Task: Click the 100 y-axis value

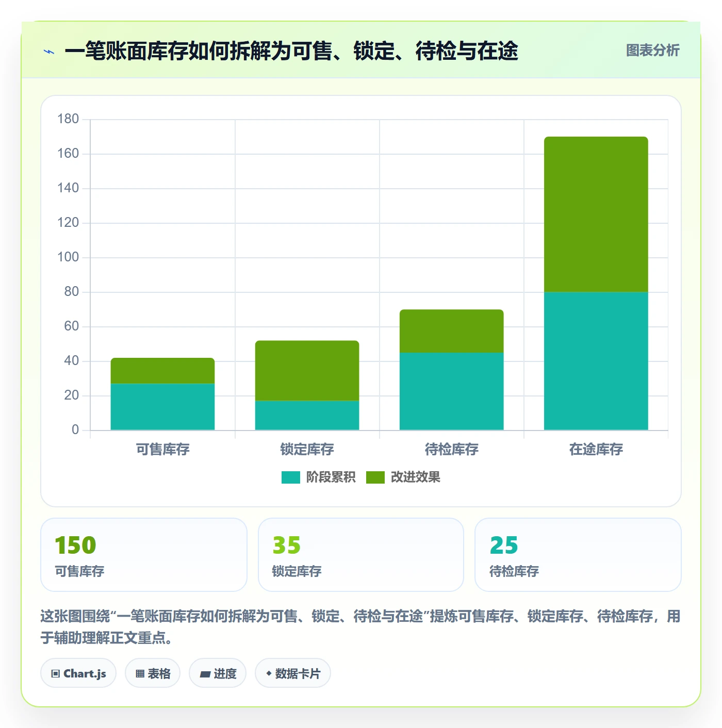Action: click(68, 257)
